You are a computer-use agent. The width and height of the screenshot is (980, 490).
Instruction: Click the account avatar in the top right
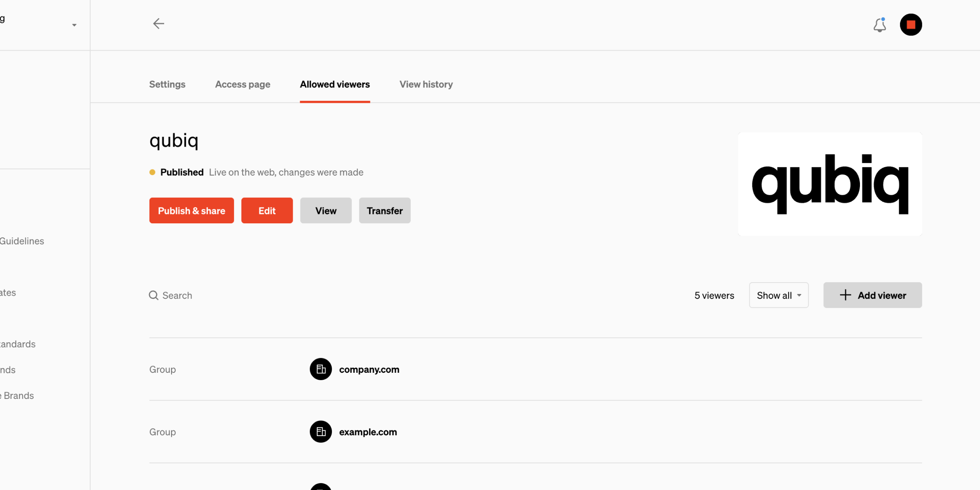[911, 24]
